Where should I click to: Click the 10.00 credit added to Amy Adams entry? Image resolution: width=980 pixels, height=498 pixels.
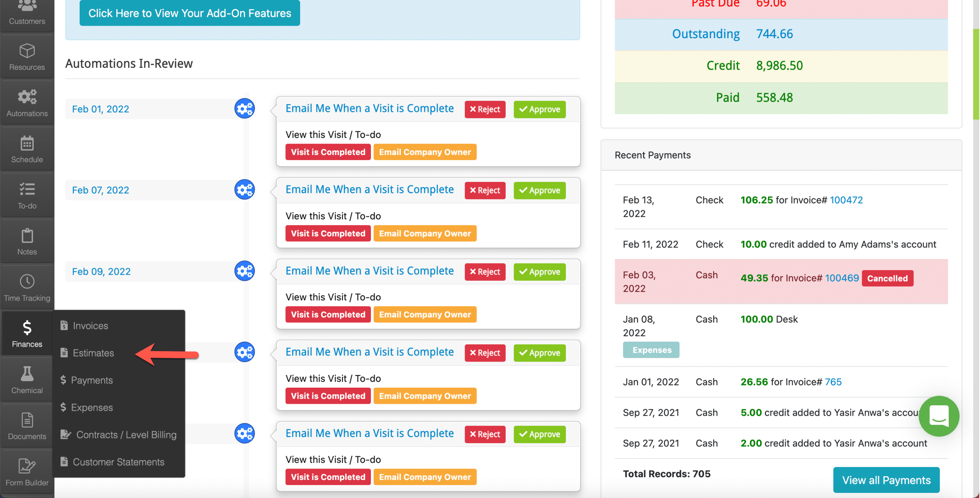point(838,244)
